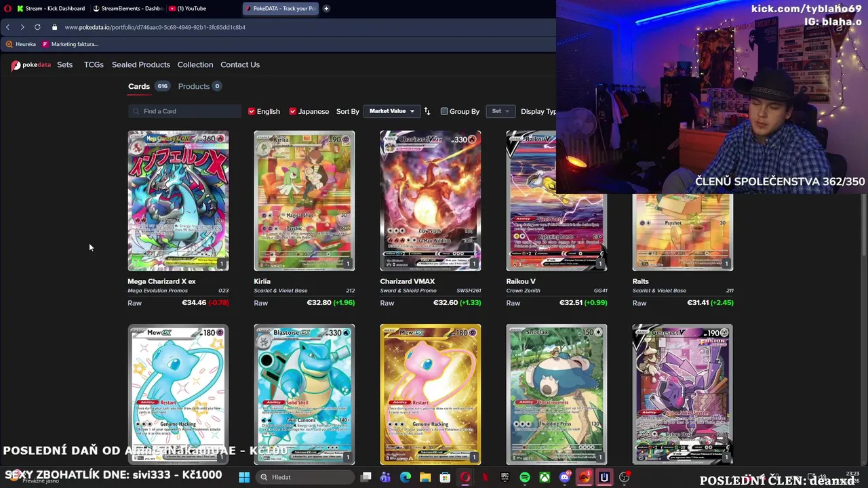
Task: Open the Sets page
Action: click(x=64, y=64)
